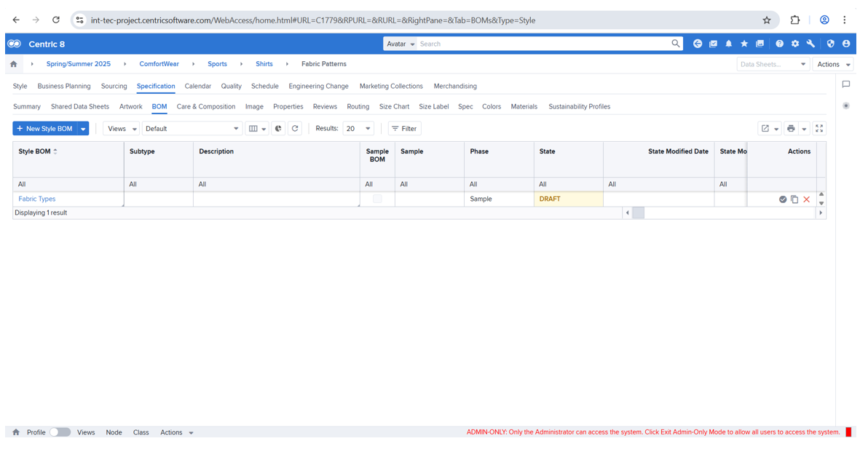Click the horizontal scrollbar thumb under table

(639, 213)
